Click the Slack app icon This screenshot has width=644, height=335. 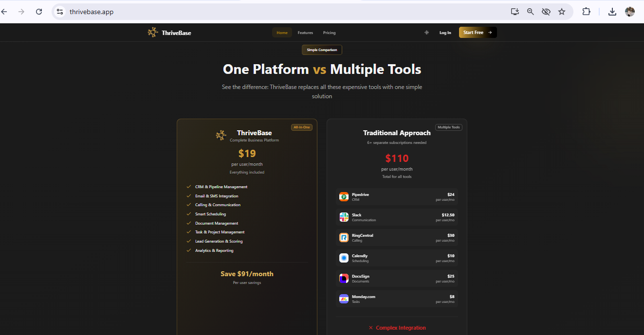(x=344, y=217)
